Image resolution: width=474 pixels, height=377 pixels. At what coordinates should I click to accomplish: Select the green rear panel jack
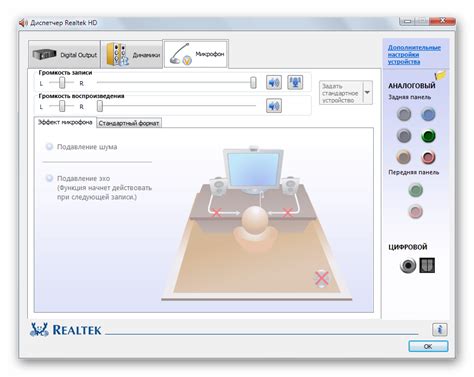[428, 136]
